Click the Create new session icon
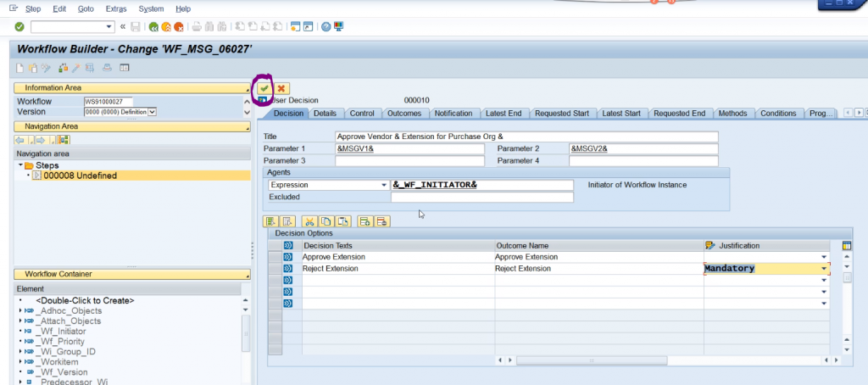868x385 pixels. (296, 26)
